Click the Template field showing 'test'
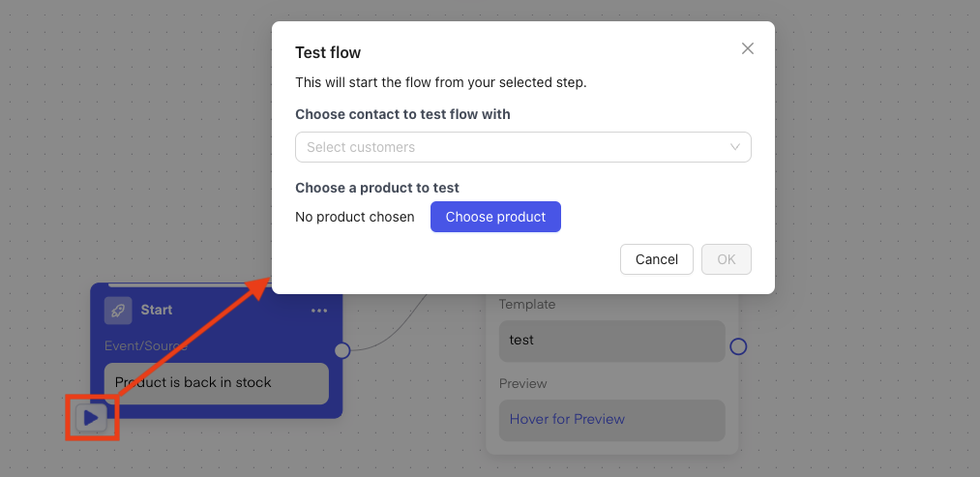This screenshot has width=980, height=477. click(610, 341)
